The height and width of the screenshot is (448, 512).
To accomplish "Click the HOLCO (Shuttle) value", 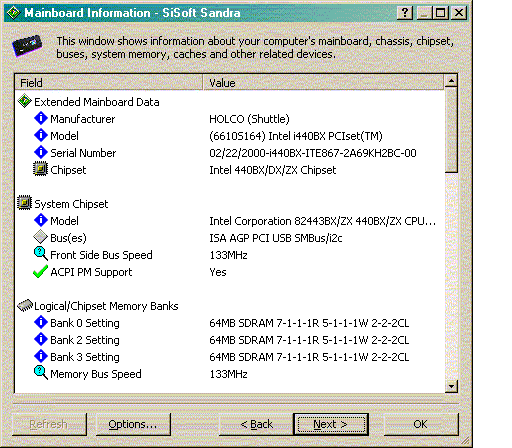I will coord(249,119).
